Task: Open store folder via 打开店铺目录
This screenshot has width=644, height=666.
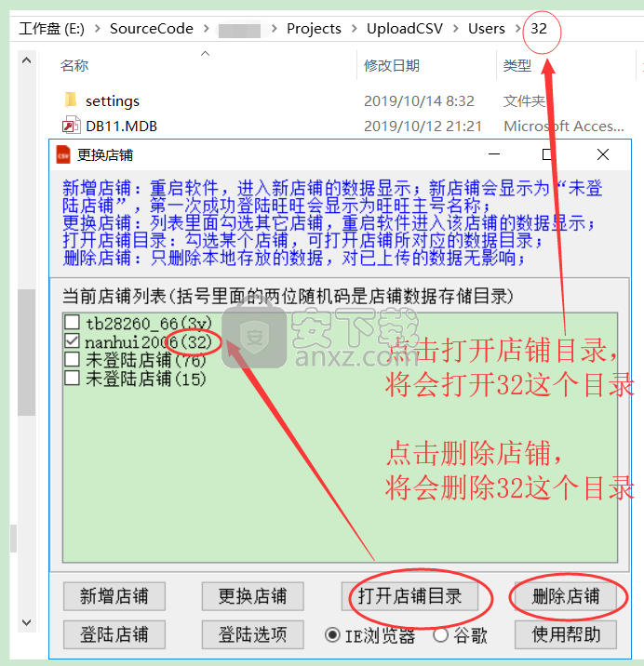Action: pyautogui.click(x=409, y=596)
